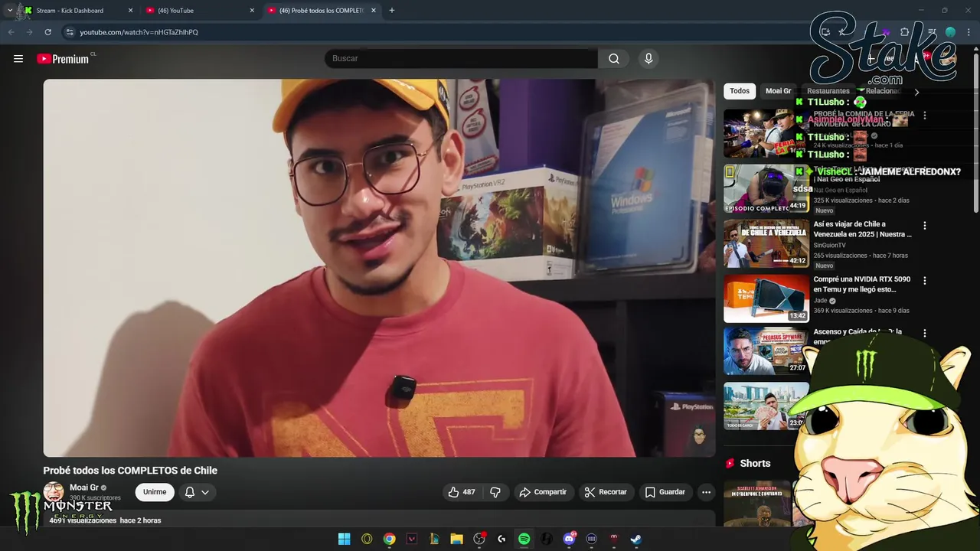Go back with the browser back arrow
Viewport: 980px width, 551px height.
tap(11, 32)
